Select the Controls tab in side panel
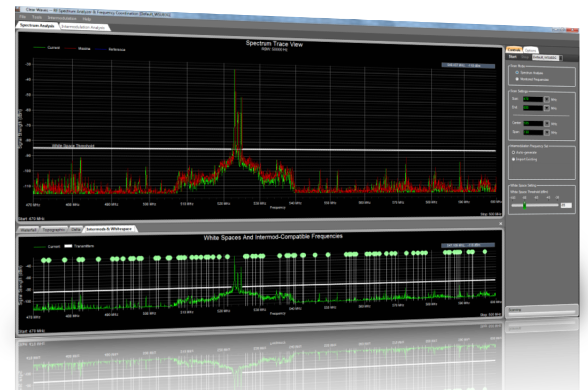The width and height of the screenshot is (588, 390). tap(514, 50)
